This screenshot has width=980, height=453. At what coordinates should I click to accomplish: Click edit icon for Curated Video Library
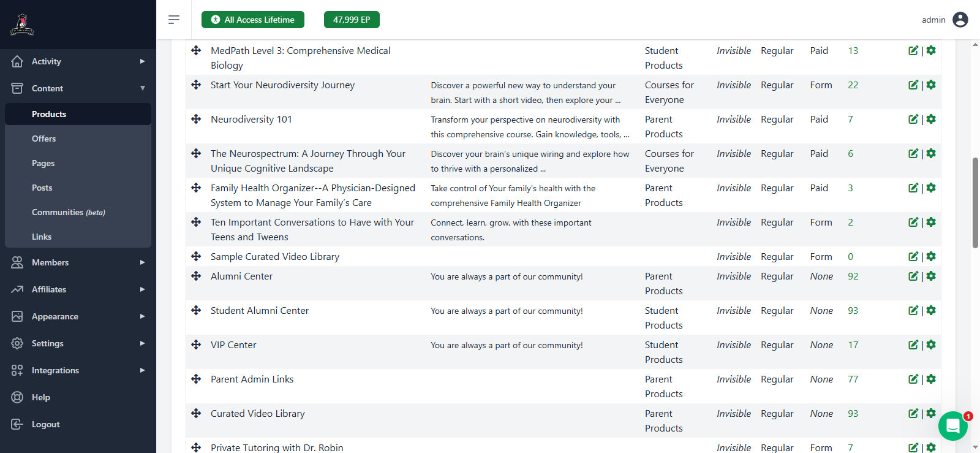pyautogui.click(x=913, y=414)
